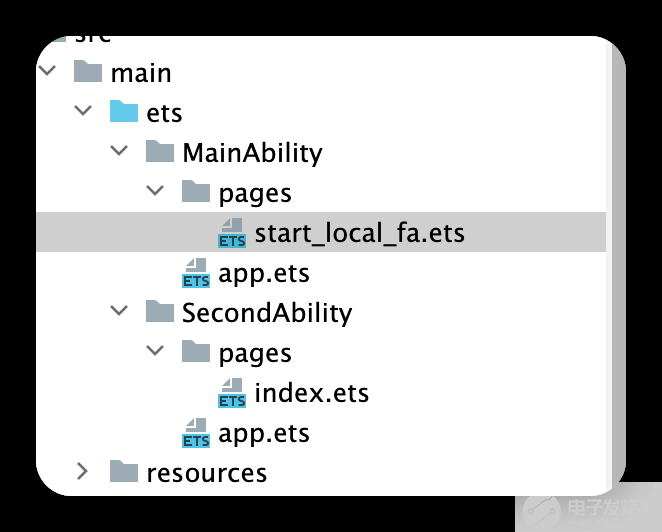
Task: Click the ETS file icon for index.ets
Action: (x=232, y=393)
